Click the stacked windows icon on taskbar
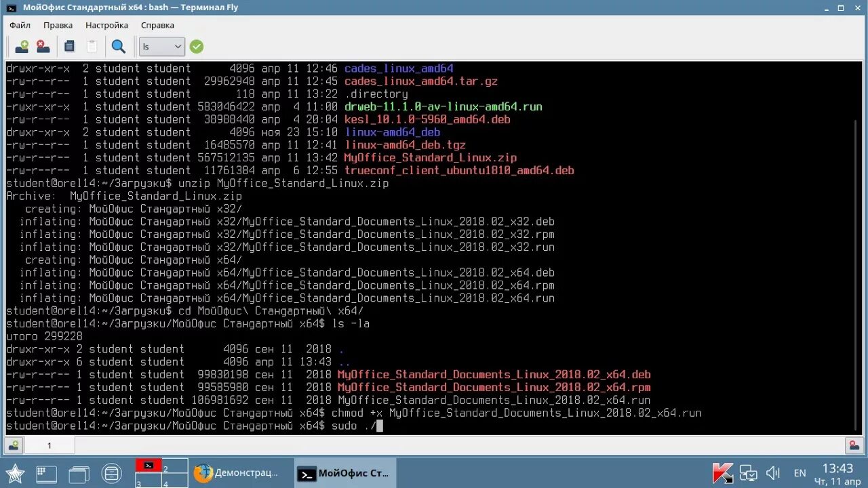 [79, 473]
